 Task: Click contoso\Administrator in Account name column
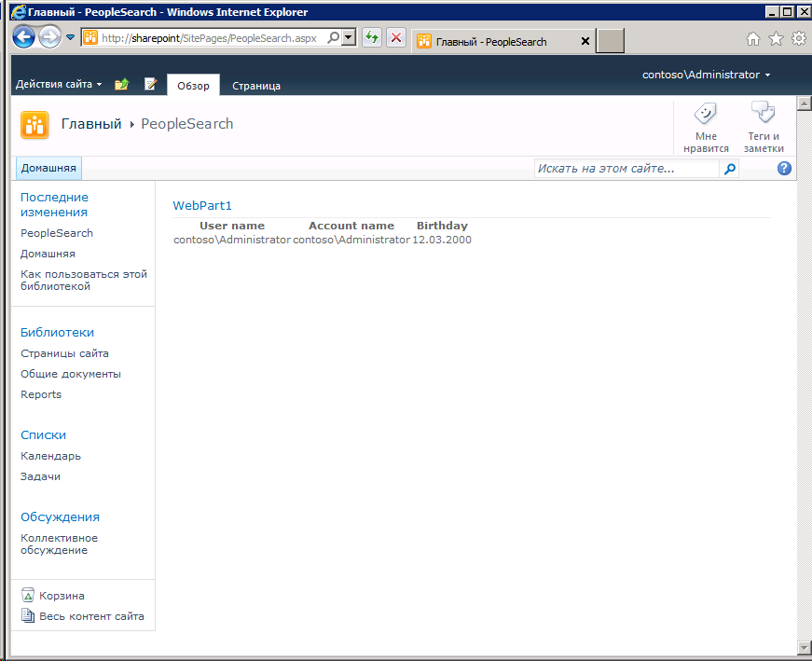point(351,240)
